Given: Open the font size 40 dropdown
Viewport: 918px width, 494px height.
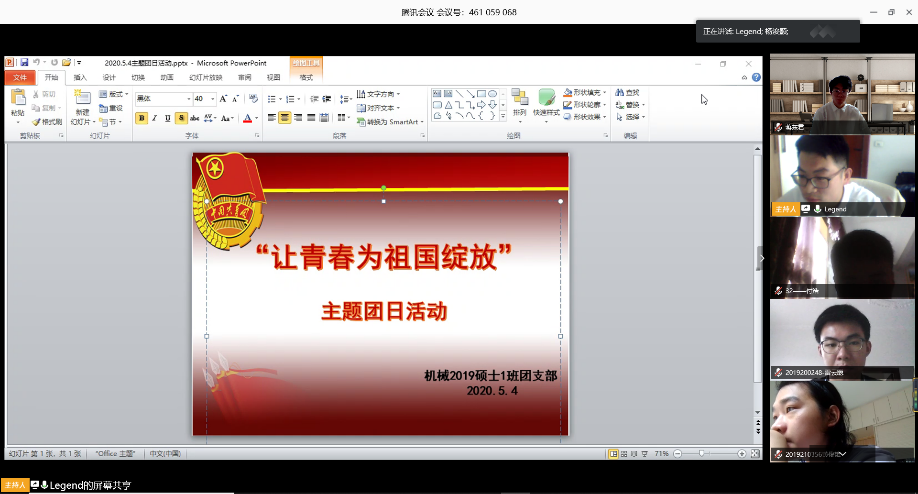Looking at the screenshot, I should pyautogui.click(x=213, y=98).
